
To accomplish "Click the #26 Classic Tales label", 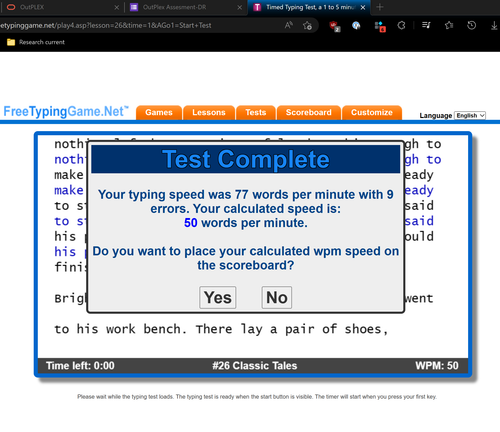I will click(x=255, y=366).
